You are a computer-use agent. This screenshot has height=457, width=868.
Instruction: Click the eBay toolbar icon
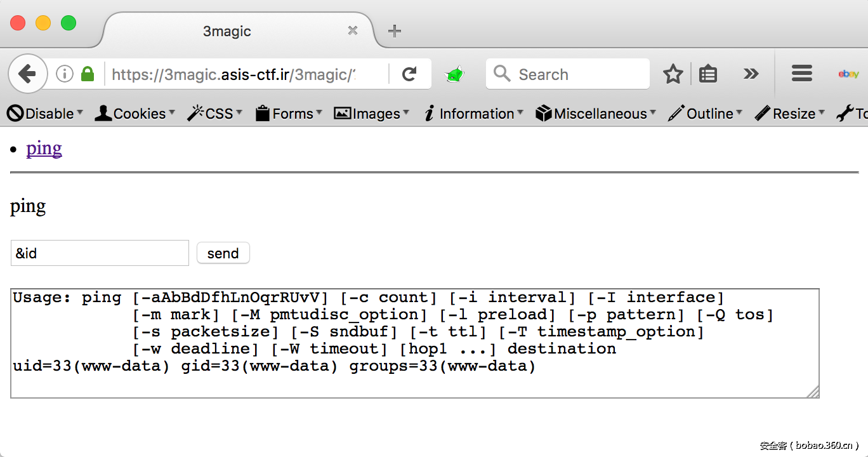[x=848, y=74]
